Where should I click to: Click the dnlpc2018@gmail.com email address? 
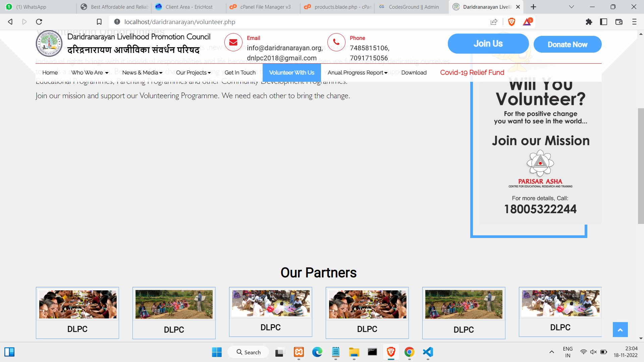(x=282, y=58)
